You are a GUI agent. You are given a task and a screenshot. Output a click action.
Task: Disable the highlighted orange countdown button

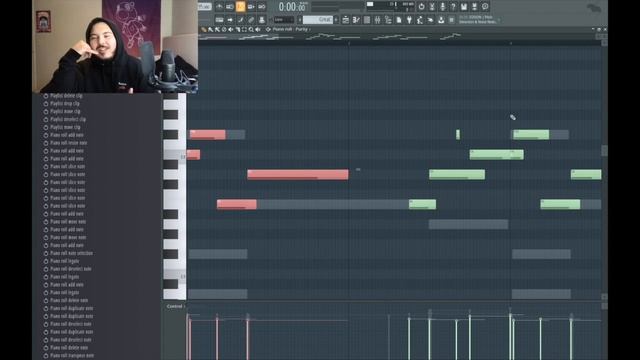pyautogui.click(x=240, y=7)
